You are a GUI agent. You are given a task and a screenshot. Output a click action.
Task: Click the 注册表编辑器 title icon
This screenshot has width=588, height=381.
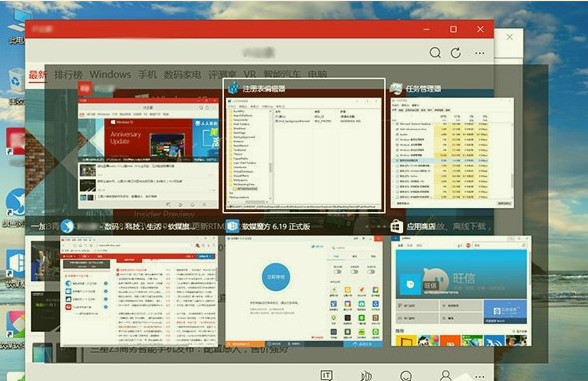pyautogui.click(x=234, y=88)
